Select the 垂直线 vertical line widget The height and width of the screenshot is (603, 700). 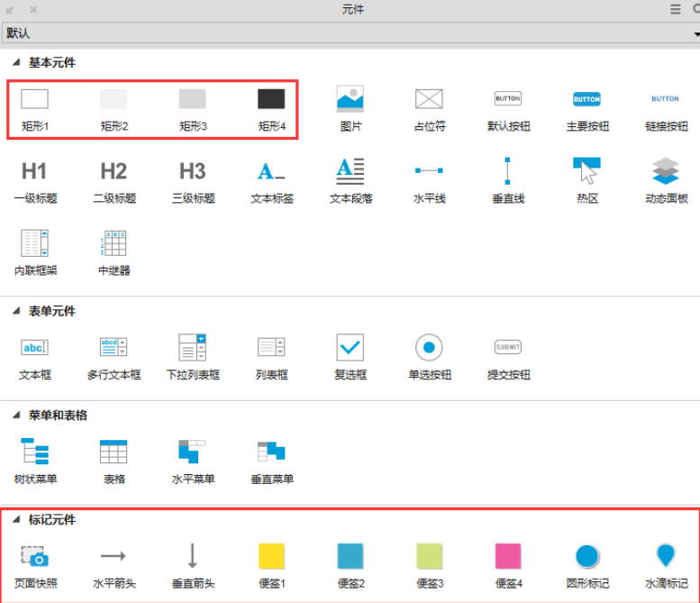click(x=508, y=182)
